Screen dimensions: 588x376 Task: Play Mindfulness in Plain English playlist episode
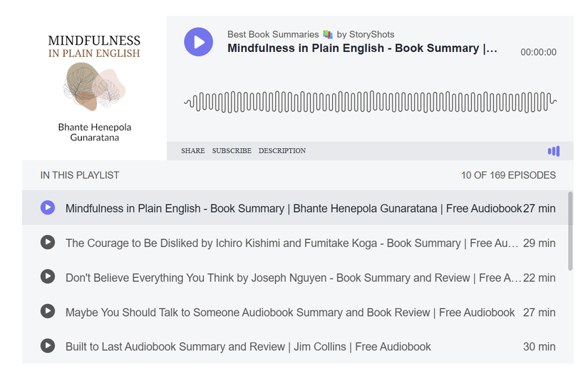click(48, 208)
